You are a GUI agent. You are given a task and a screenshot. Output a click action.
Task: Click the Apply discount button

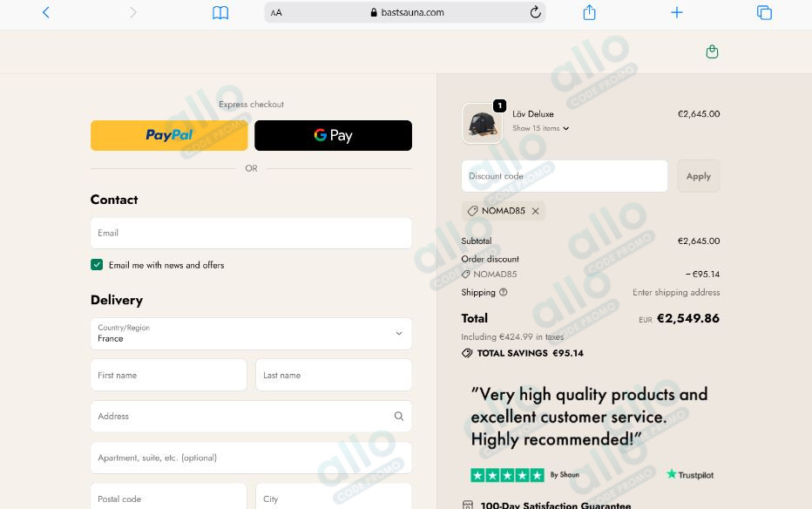click(698, 176)
